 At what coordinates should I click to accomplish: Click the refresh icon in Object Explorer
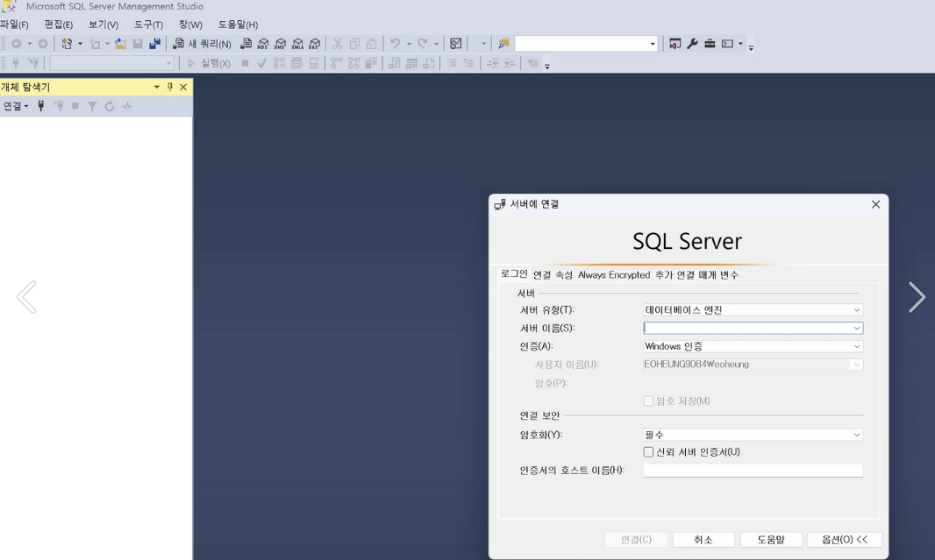click(x=109, y=106)
